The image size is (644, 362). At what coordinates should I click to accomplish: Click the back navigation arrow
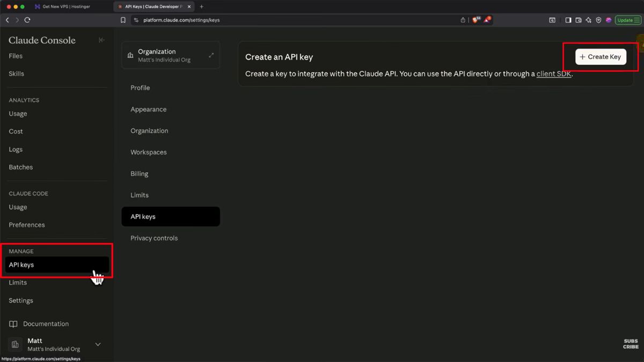coord(7,20)
